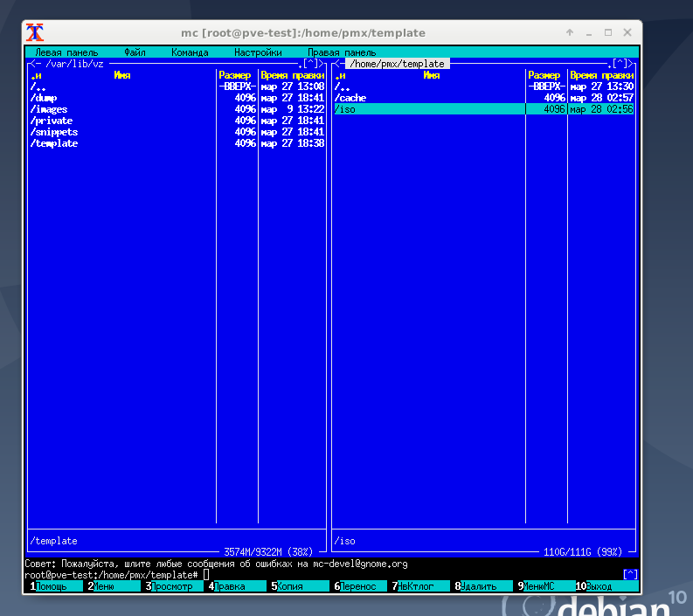Click right panel forward arrow '>'
Image resolution: width=693 pixels, height=616 pixels.
[631, 64]
